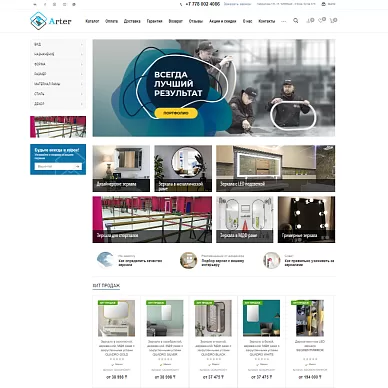
Task: Click the user login icon at top right
Action: pos(323,4)
